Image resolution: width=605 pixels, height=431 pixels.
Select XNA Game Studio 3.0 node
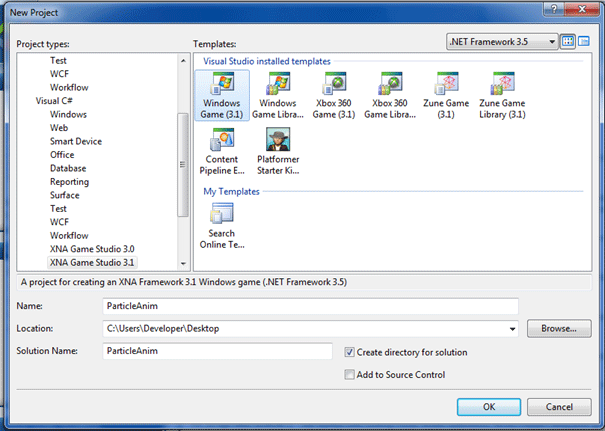tap(92, 249)
